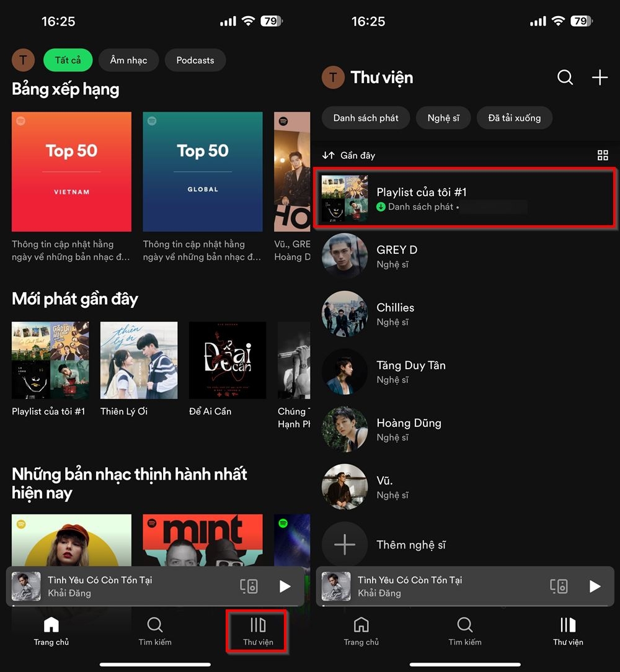Screen dimensions: 620x672
Task: Go to 'Trang chủ' tab on right screen
Action: click(361, 631)
